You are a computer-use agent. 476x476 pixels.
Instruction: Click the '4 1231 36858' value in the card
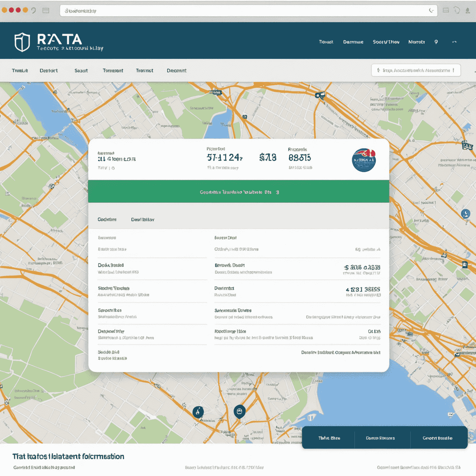[x=363, y=289]
